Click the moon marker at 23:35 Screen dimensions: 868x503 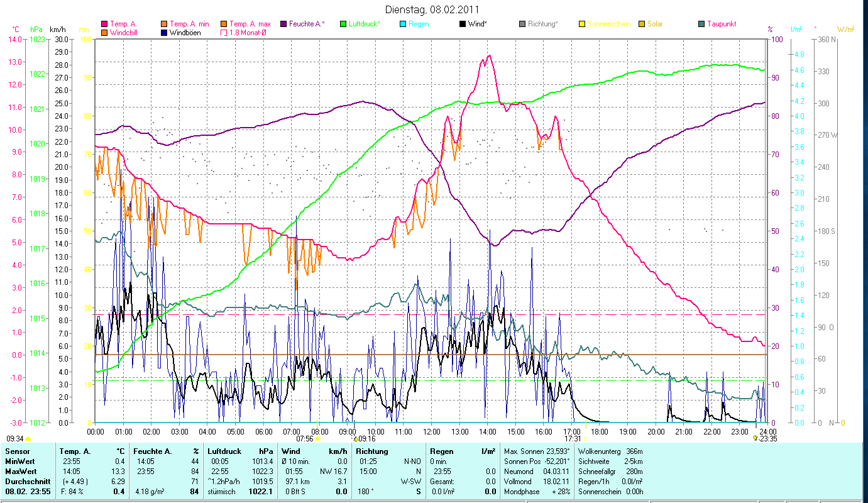click(755, 438)
